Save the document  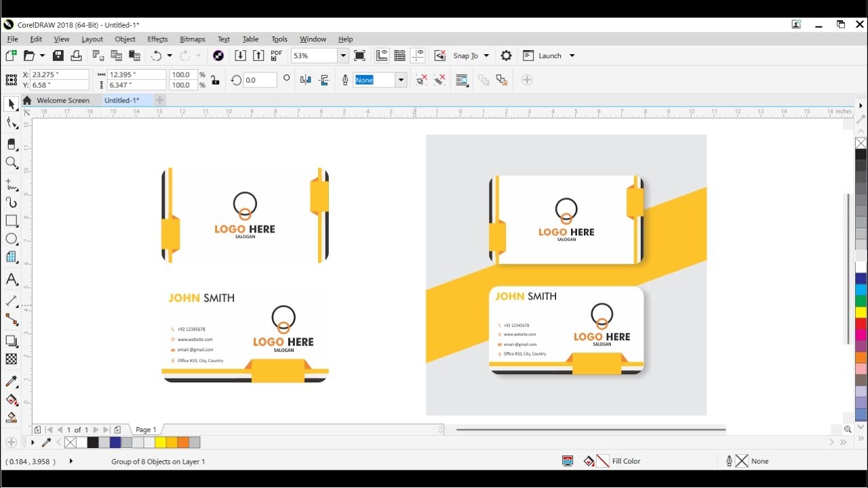[58, 56]
